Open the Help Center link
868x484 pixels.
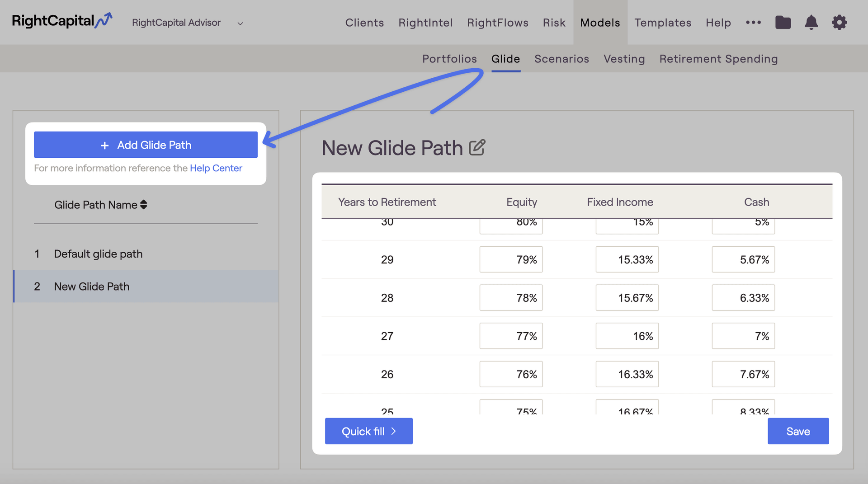216,168
